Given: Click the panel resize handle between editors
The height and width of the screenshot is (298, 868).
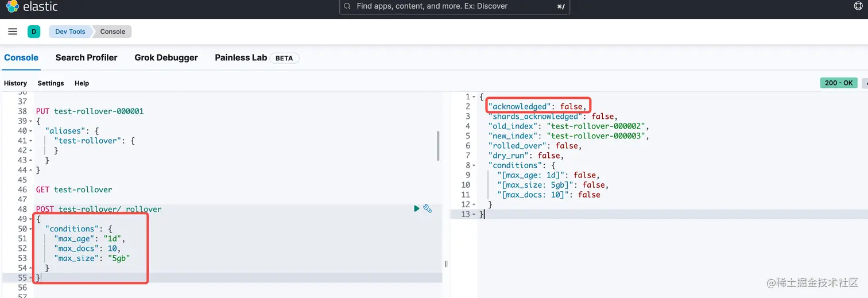Looking at the screenshot, I should coord(446,264).
